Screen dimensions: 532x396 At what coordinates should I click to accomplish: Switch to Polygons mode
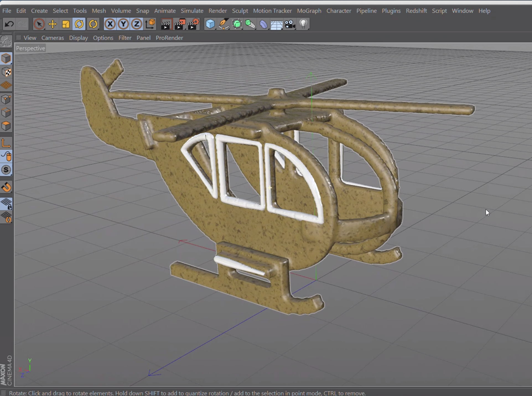click(6, 126)
